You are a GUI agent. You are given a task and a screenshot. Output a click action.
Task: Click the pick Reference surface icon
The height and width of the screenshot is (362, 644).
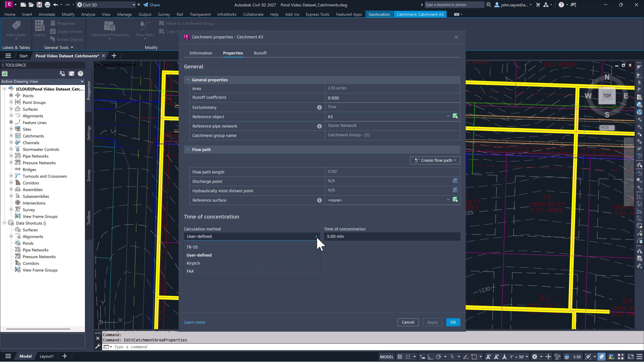point(455,200)
